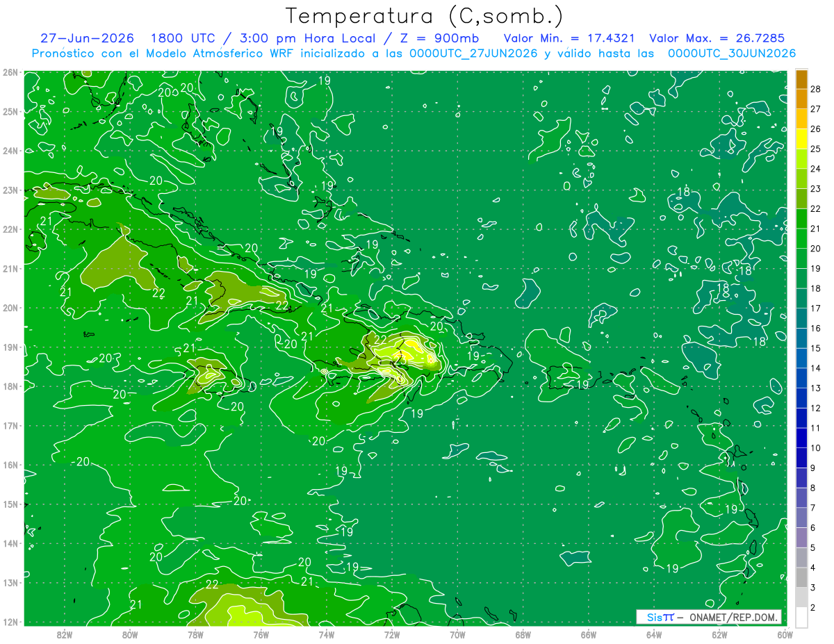This screenshot has height=644, width=834.
Task: Click the 74W longitude axis label
Action: (327, 634)
